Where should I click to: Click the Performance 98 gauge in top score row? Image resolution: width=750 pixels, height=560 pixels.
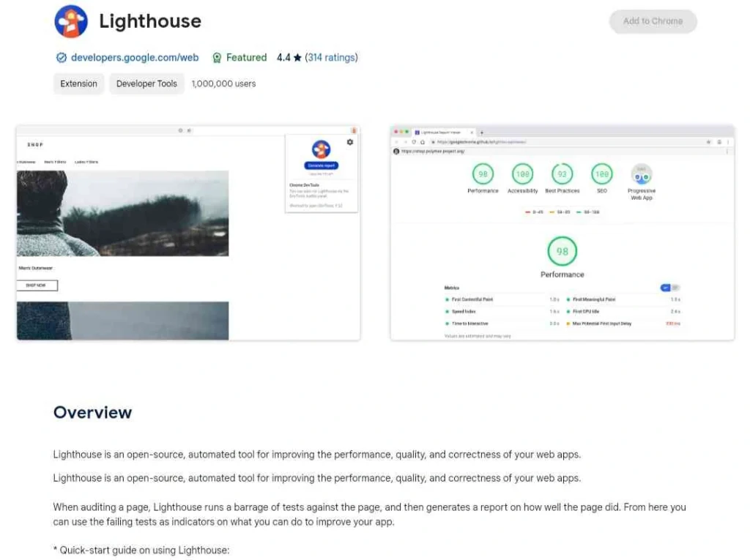click(483, 174)
